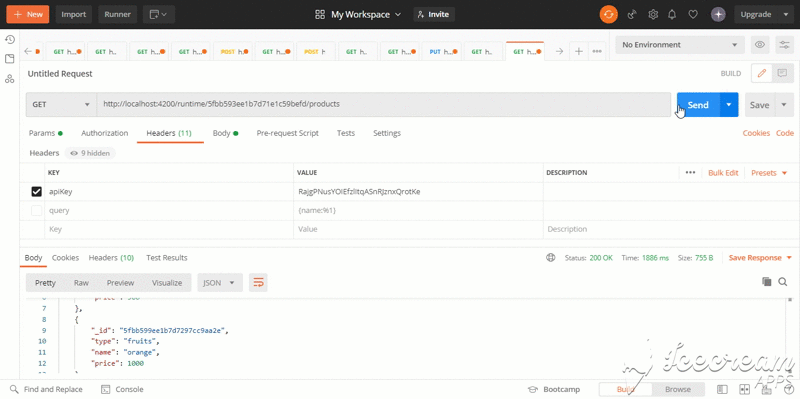Open the JSON format dropdown
Screen dimensions: 800x399
(x=219, y=283)
